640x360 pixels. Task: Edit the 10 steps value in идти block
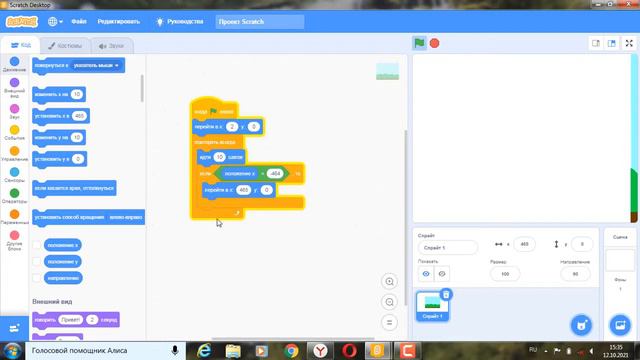(220, 157)
